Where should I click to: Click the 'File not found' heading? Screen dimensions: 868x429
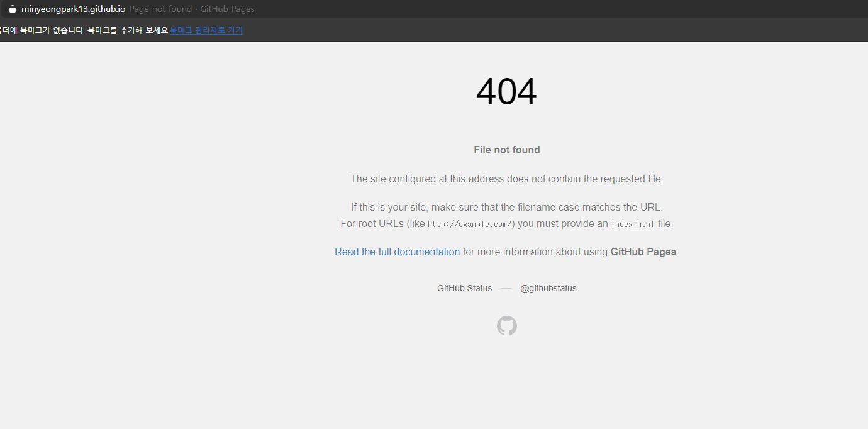507,150
